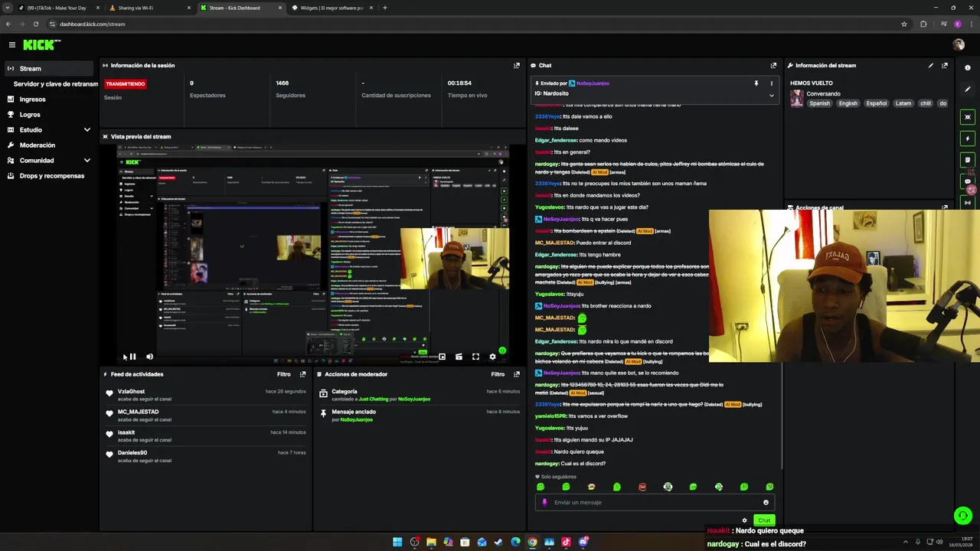This screenshot has width=980, height=551.
Task: Open Windows Start menu
Action: pos(397,542)
